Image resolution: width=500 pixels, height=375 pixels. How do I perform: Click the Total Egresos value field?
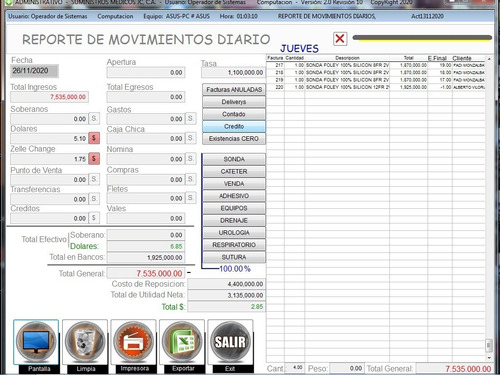click(146, 97)
